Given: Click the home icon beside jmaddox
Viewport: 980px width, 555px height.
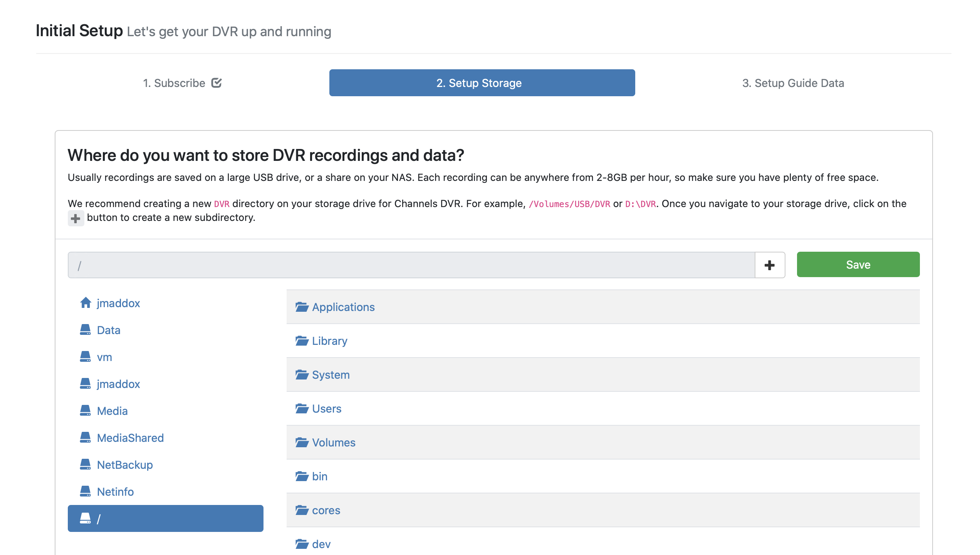Looking at the screenshot, I should [x=86, y=303].
